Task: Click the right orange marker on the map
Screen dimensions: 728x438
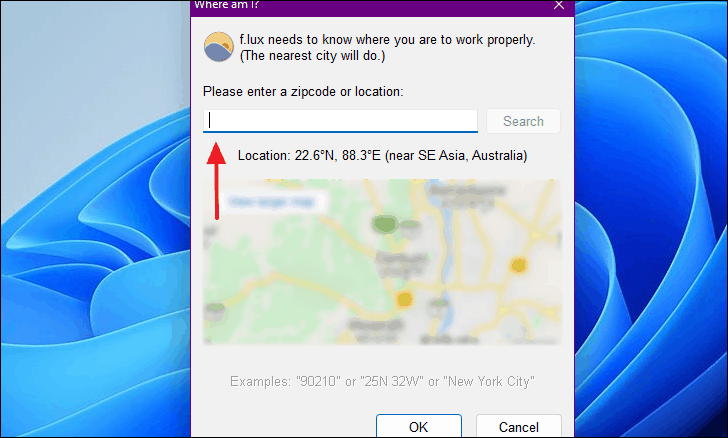Action: tap(518, 266)
